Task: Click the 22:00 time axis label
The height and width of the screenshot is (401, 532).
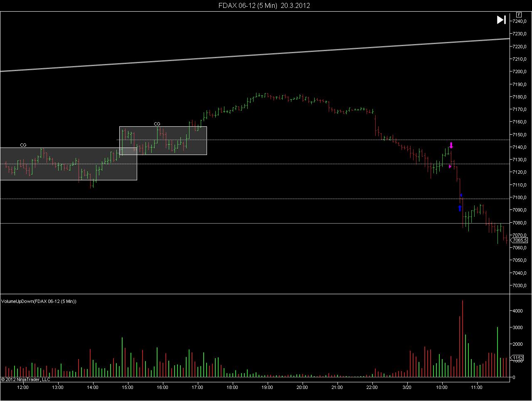Action: point(372,387)
